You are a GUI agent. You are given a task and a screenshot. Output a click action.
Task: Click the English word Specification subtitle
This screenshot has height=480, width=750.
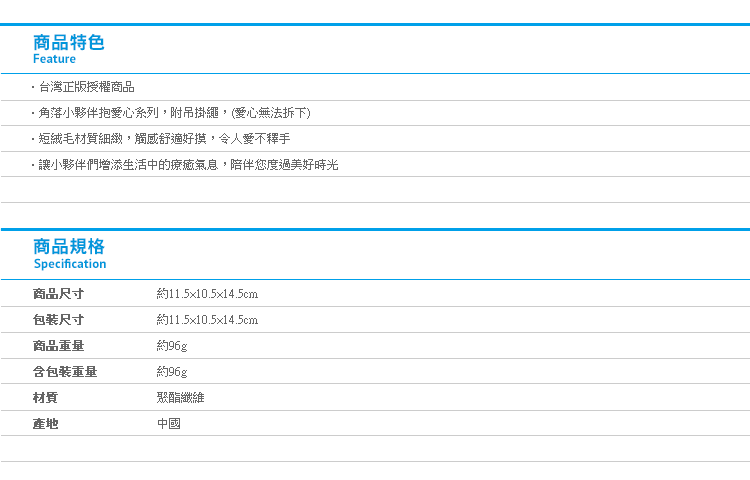point(70,264)
